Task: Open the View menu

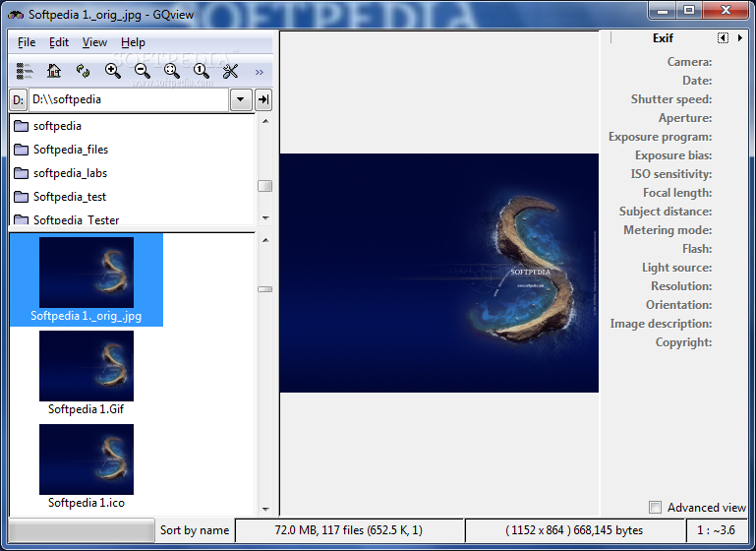Action: [x=94, y=42]
